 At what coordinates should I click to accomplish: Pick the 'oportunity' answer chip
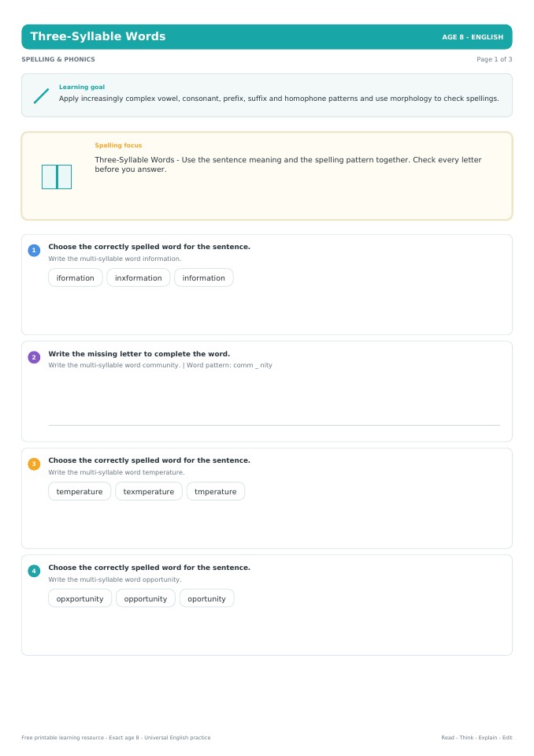click(206, 598)
